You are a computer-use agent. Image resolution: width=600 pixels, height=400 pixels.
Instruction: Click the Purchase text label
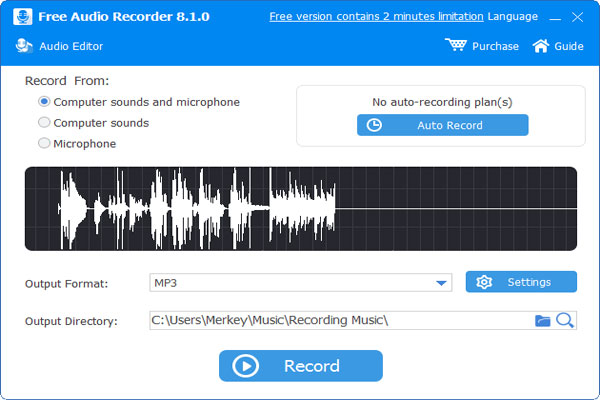click(x=495, y=46)
